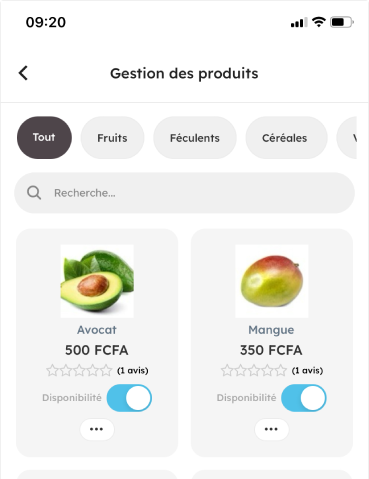Image resolution: width=369 pixels, height=479 pixels.
Task: Open the three-dots menu under Avocat
Action: click(97, 429)
